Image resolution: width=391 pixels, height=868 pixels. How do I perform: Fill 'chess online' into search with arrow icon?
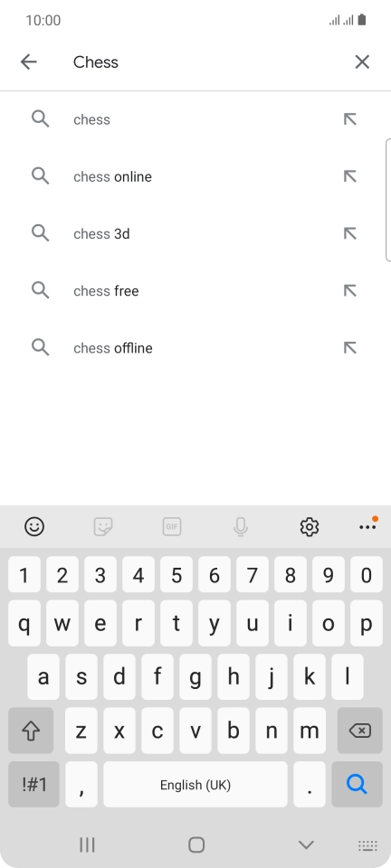click(349, 176)
